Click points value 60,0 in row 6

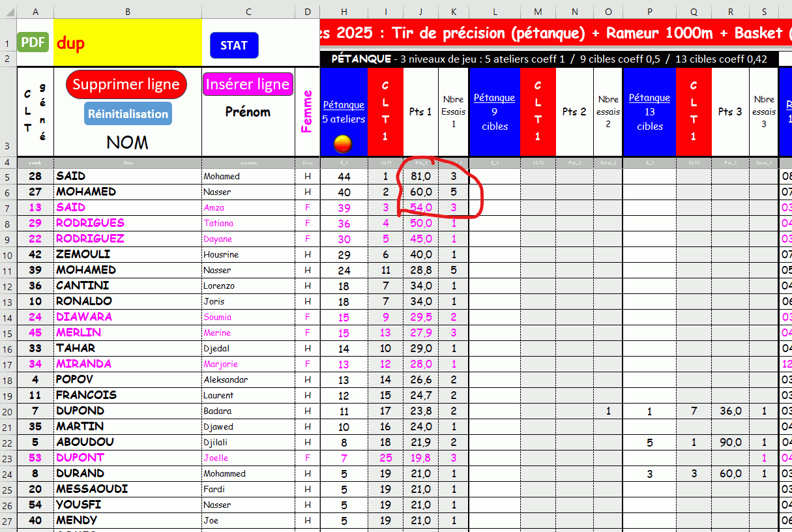pos(420,192)
